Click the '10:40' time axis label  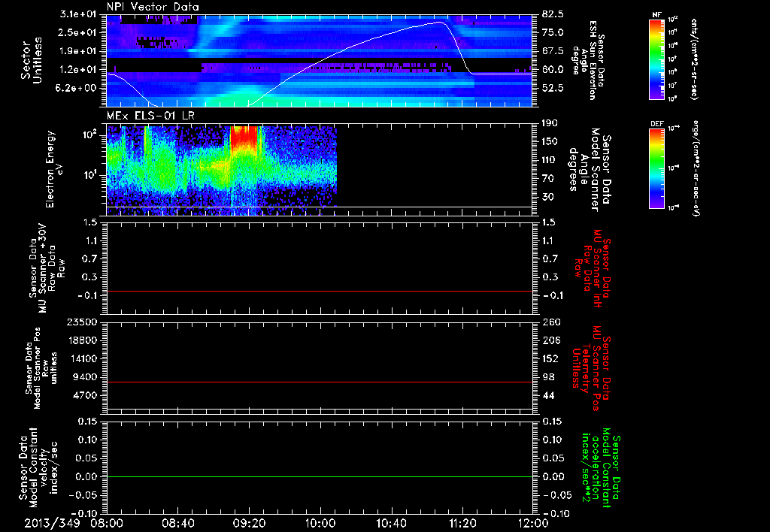tap(391, 523)
